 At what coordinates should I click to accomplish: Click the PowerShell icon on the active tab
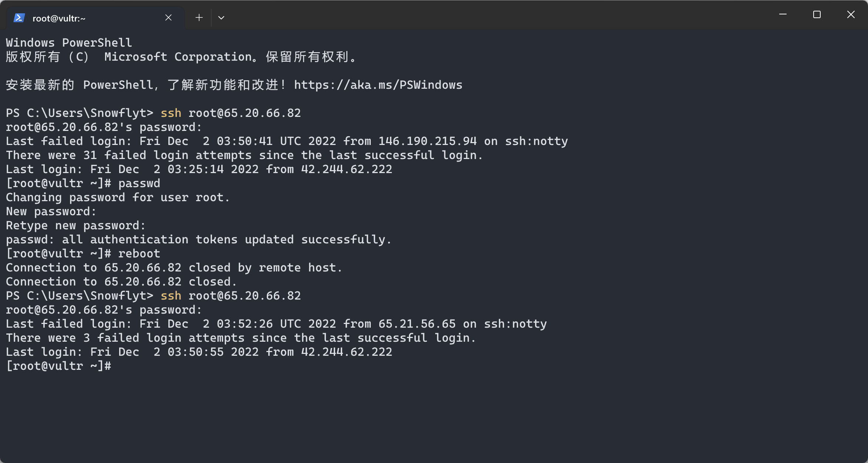tap(19, 17)
